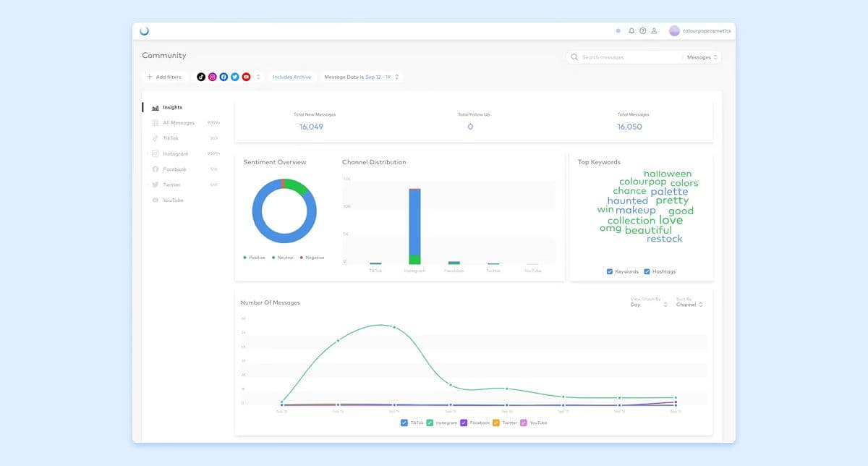
Task: Click the keyword 'omg' in Top Keywords
Action: click(x=610, y=229)
